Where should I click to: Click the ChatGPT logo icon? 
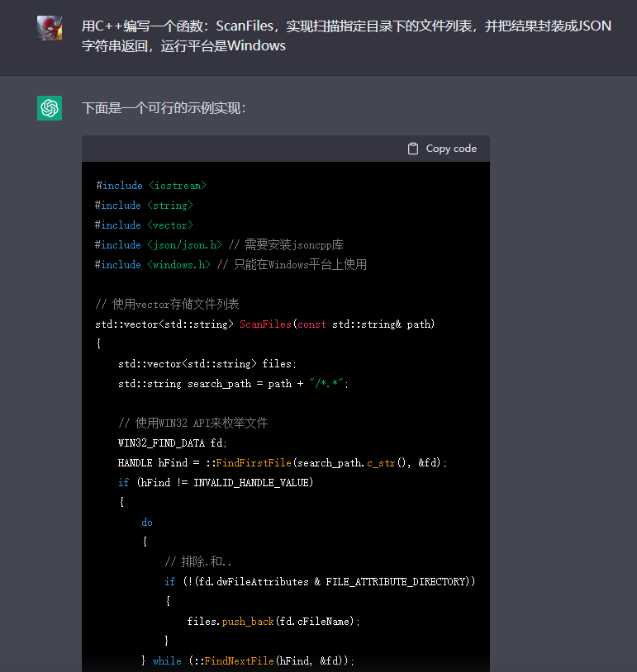click(x=50, y=108)
